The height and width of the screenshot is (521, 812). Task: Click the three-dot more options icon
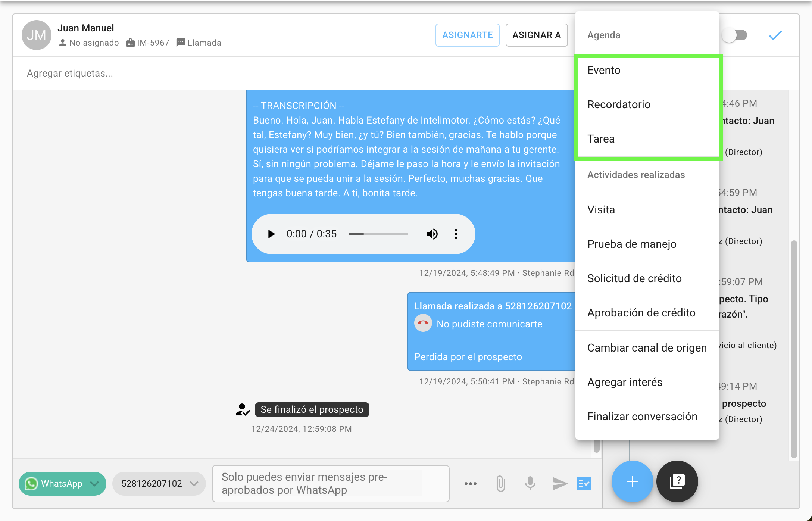(470, 484)
